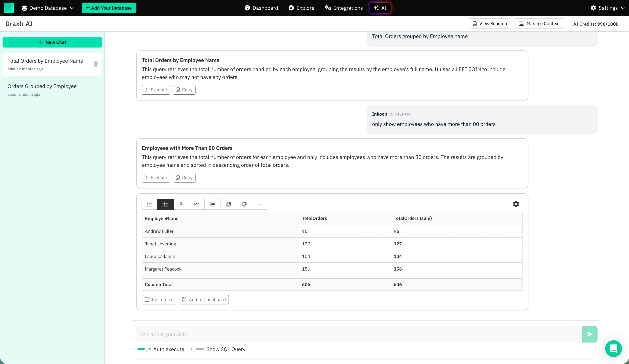
Task: Open chart settings gear icon
Action: click(x=516, y=204)
